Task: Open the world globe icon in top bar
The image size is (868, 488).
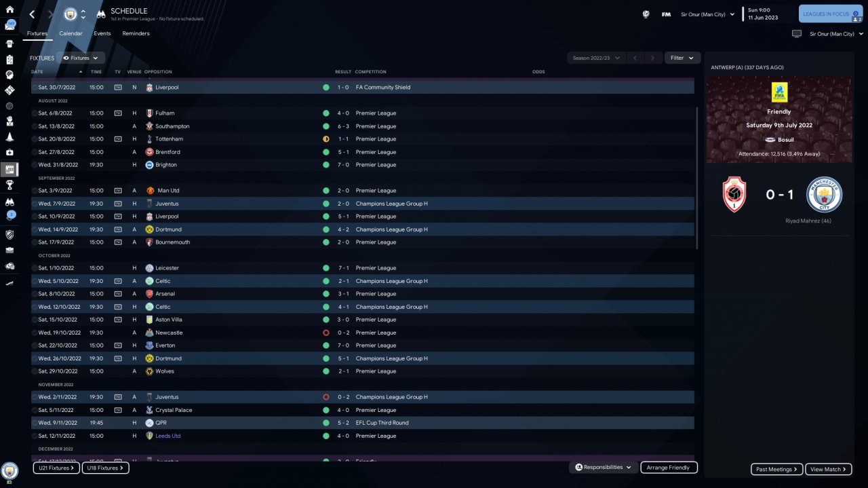Action: tap(646, 14)
